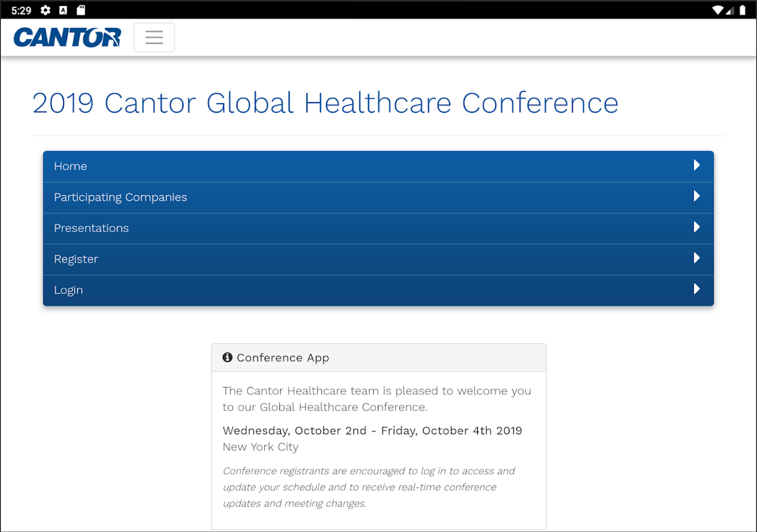
Task: Tap the settings gear in status bar
Action: (45, 10)
